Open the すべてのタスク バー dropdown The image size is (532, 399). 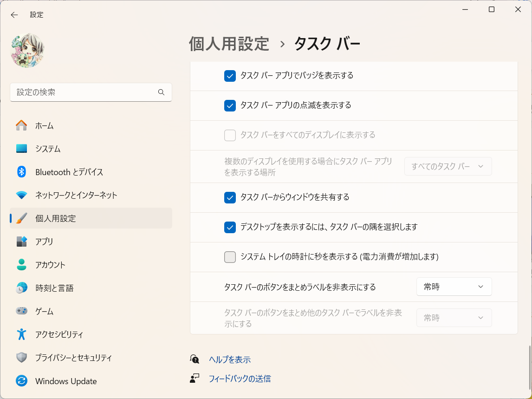coord(448,166)
